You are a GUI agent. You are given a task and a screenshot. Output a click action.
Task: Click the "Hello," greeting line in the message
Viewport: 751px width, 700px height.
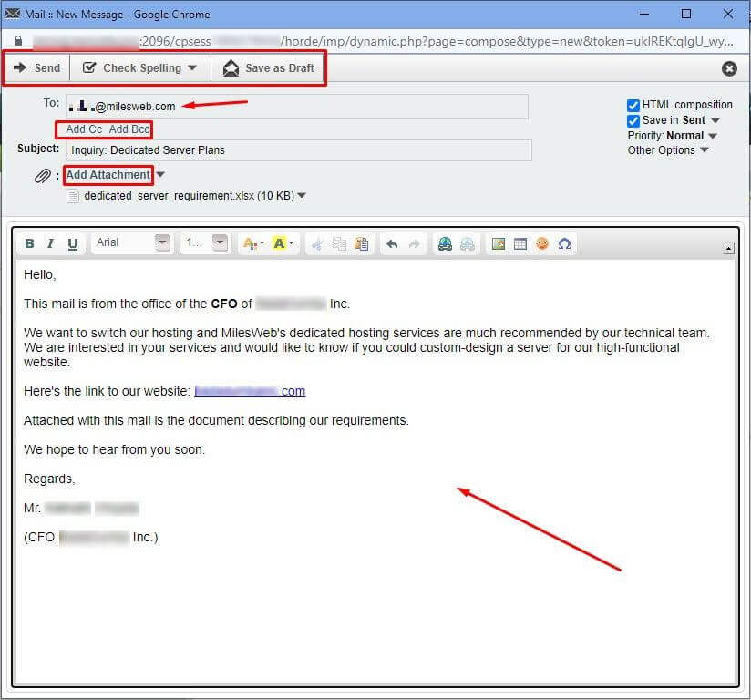coord(40,274)
